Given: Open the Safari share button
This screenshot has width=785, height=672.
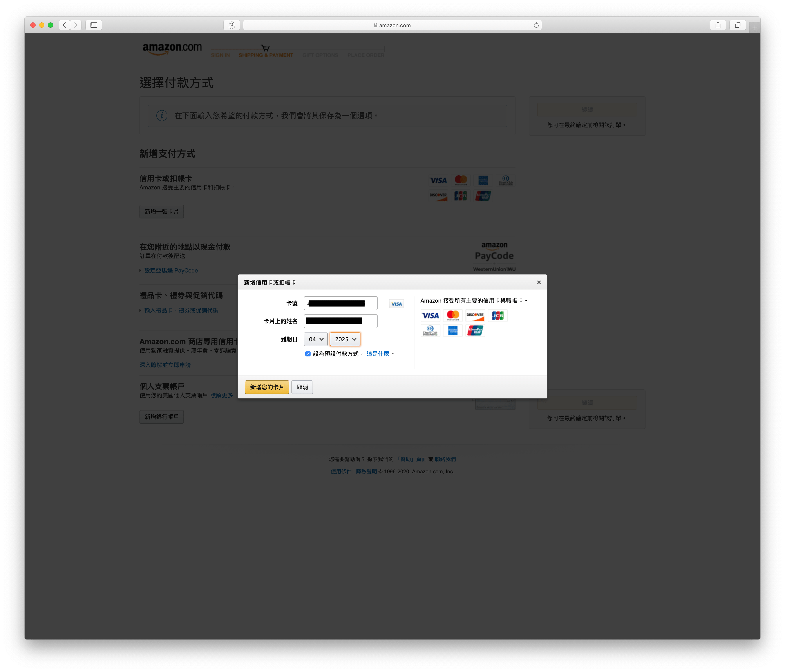Looking at the screenshot, I should click(718, 25).
